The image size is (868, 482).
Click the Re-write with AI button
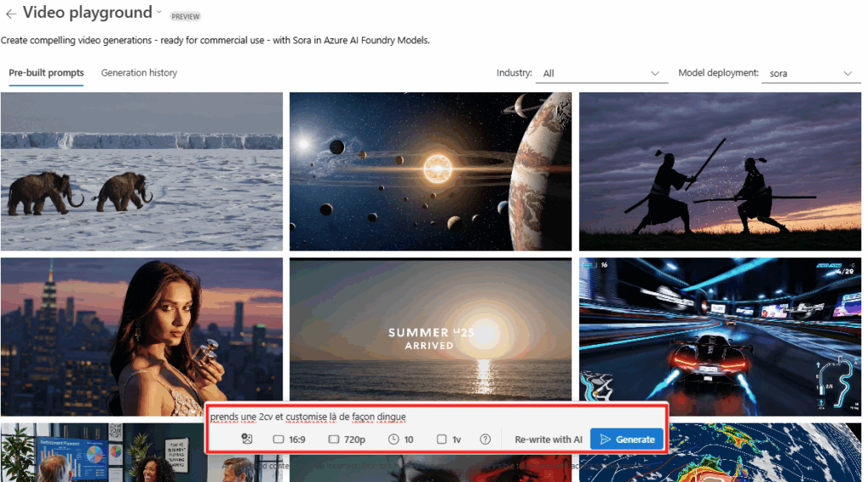pos(548,439)
